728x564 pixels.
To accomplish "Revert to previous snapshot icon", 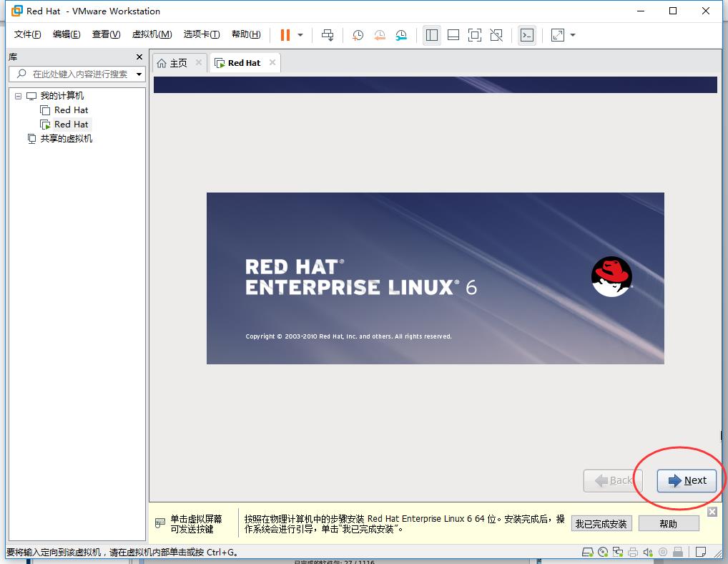I will [379, 35].
